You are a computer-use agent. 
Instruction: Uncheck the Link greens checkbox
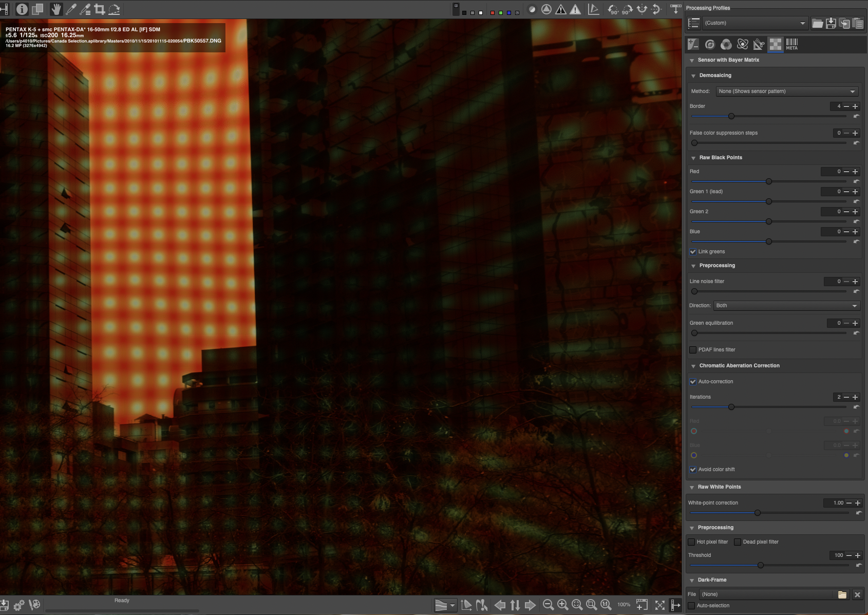(693, 252)
